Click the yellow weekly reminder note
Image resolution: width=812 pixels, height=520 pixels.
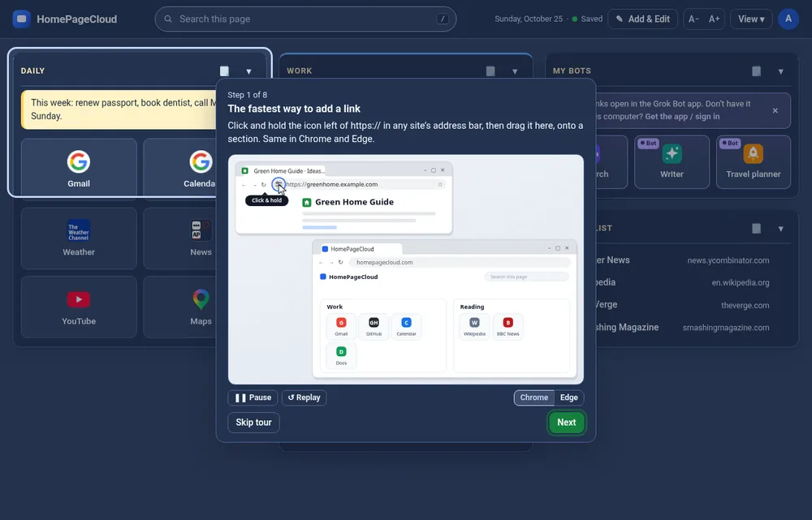point(119,110)
